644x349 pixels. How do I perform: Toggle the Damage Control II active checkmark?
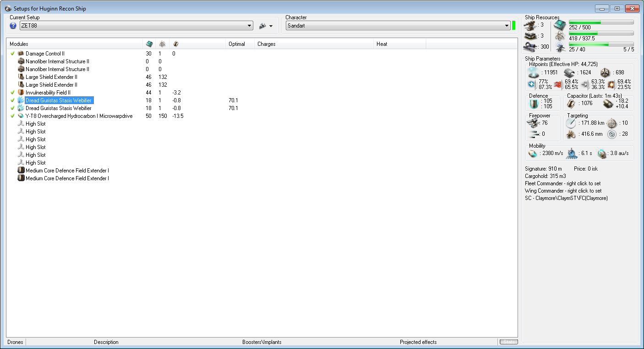[12, 54]
